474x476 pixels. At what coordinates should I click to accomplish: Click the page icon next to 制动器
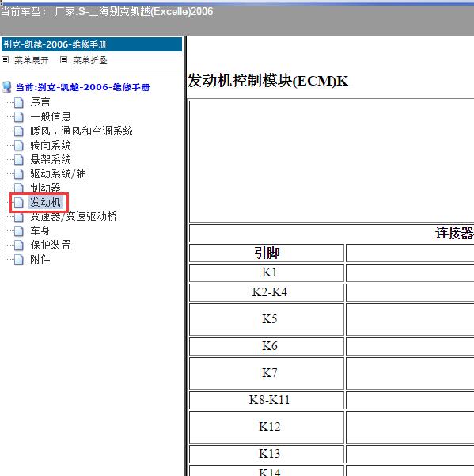click(x=19, y=188)
